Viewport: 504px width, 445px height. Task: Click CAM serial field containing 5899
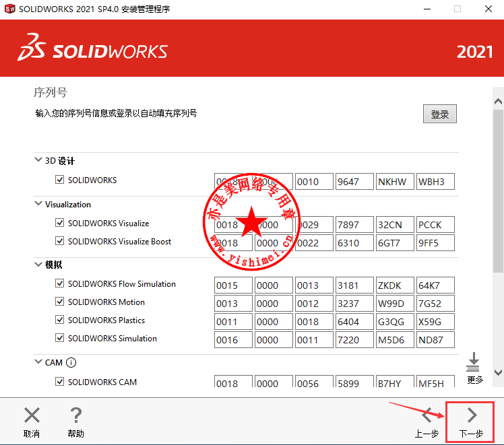(x=354, y=381)
